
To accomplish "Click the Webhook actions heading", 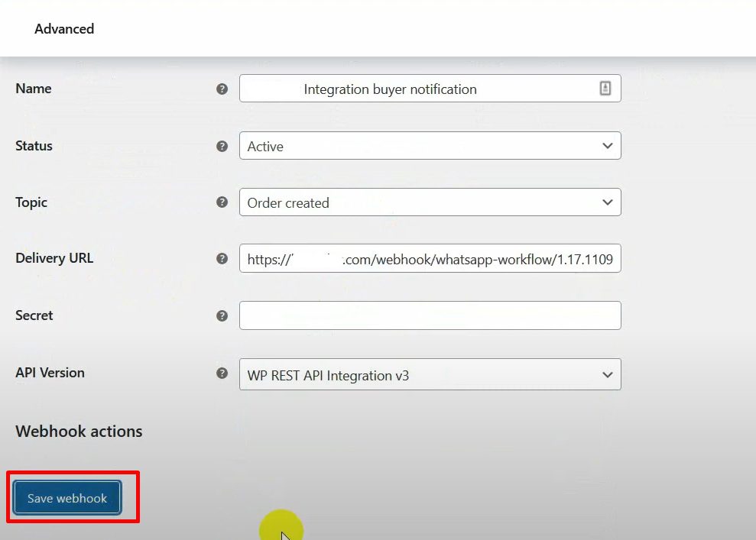I will tap(79, 431).
